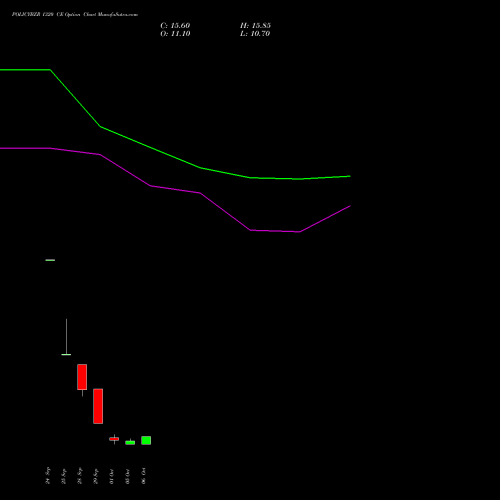
Task: Click the 25 Sep candle with long wick
Action: [66, 337]
